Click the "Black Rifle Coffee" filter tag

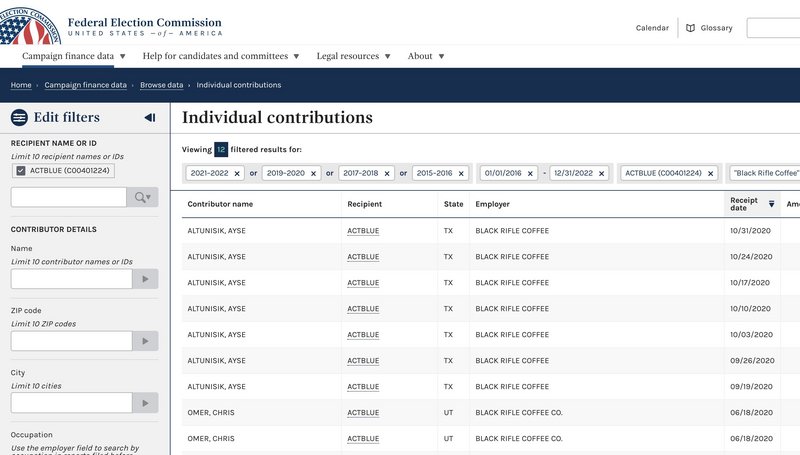click(x=765, y=173)
